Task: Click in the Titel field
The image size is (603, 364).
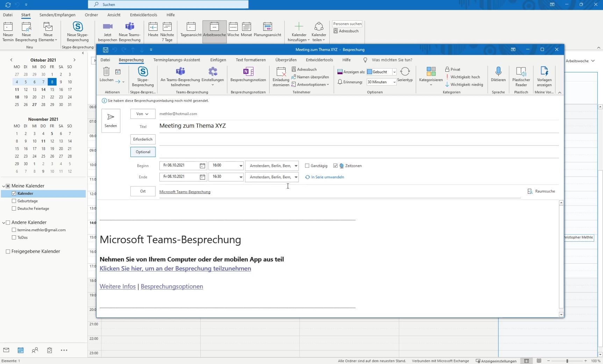Action: pos(359,126)
